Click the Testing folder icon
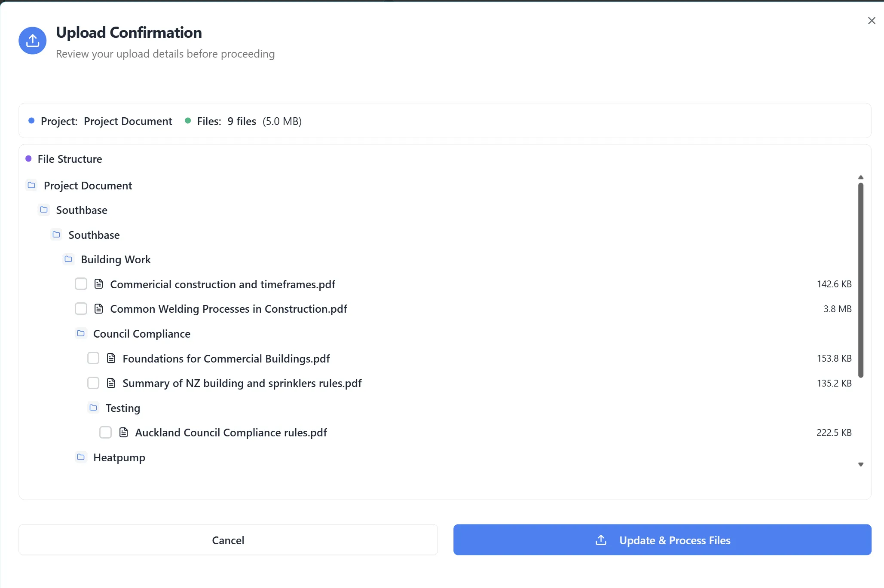Screen dimensions: 884x588 tap(93, 408)
